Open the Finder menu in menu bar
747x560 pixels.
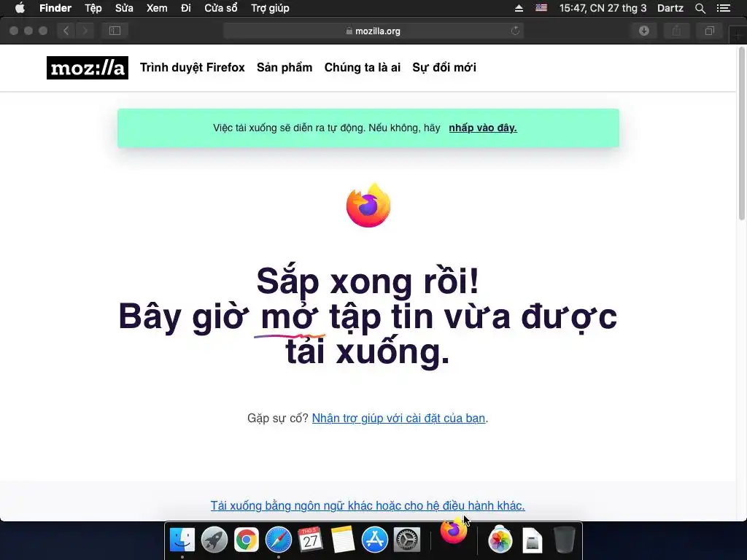coord(55,8)
